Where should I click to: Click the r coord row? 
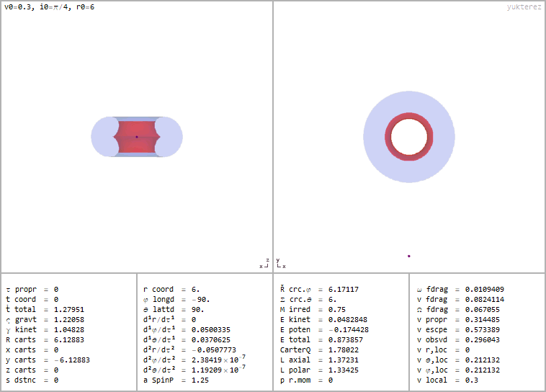coord(171,290)
